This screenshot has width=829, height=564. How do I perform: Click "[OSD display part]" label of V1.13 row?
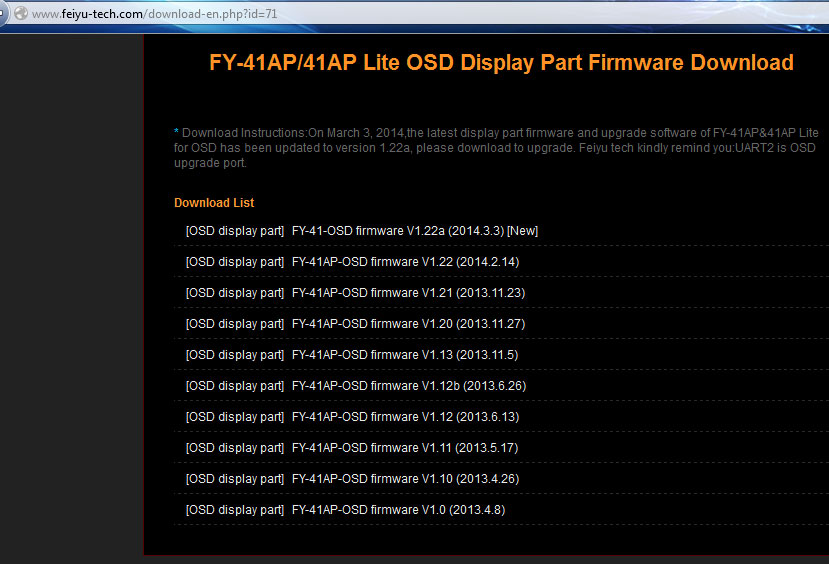[235, 355]
